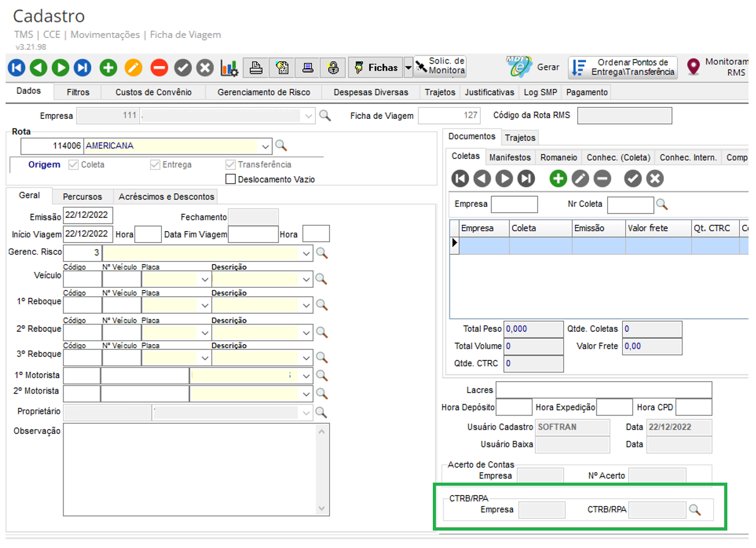
Task: Open CTRB/RPA lookup magnifier
Action: point(695,510)
